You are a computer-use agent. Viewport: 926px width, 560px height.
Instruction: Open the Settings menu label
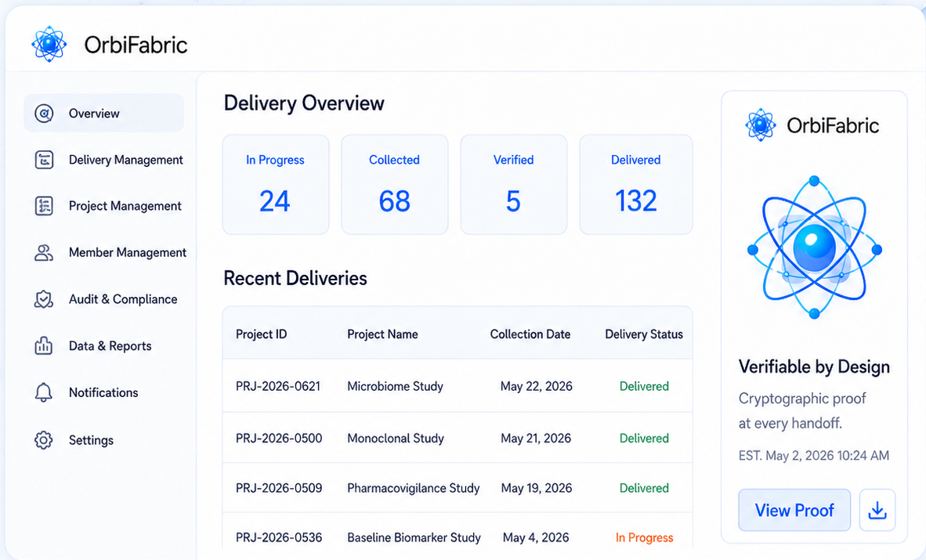pos(91,440)
